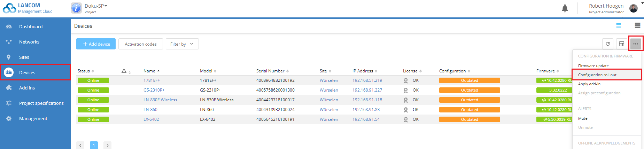Open the Doku-SP project info icon
The width and height of the screenshot is (644, 149).
pos(76,8)
